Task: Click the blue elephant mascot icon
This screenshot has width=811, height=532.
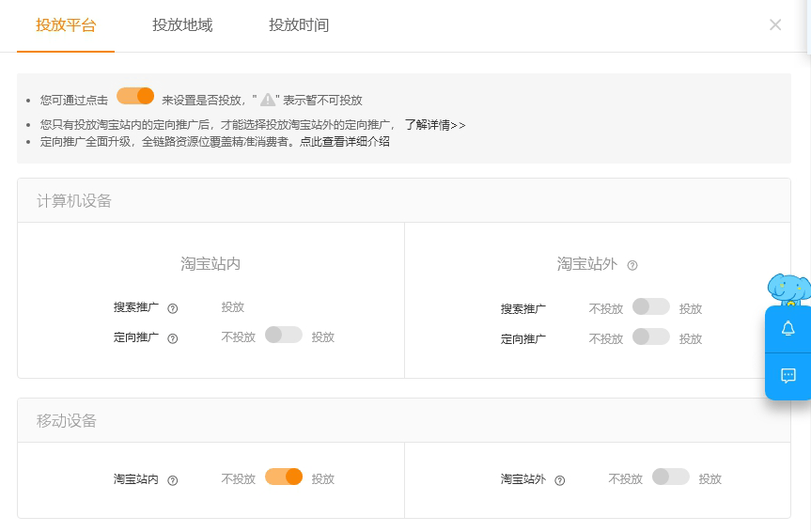Action: click(788, 289)
